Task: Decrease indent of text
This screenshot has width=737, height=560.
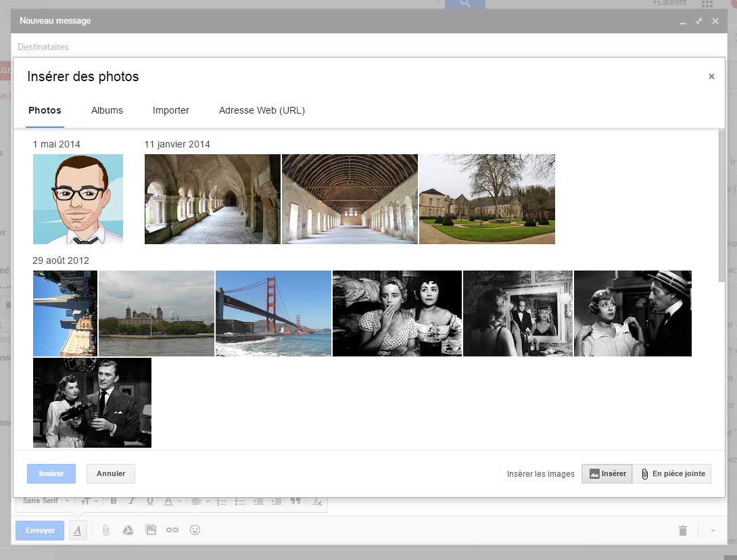Action: click(258, 502)
